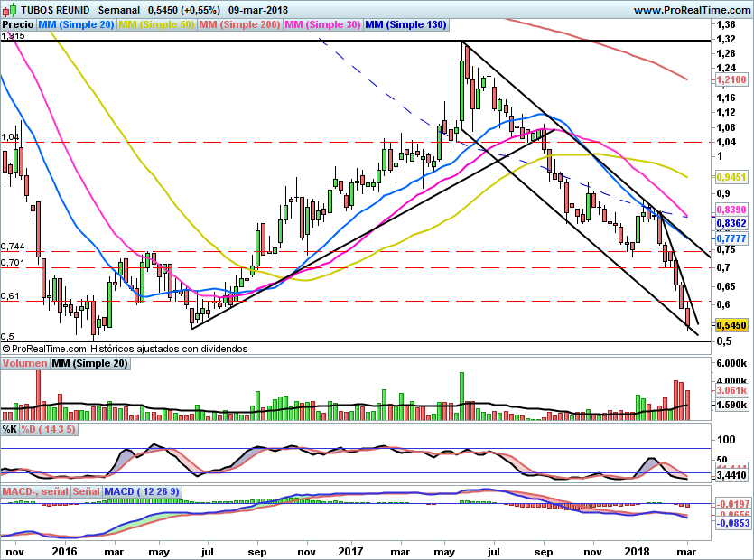This screenshot has width=754, height=560.
Task: Select the MM (Simple 200) moving average label
Action: tap(240, 25)
